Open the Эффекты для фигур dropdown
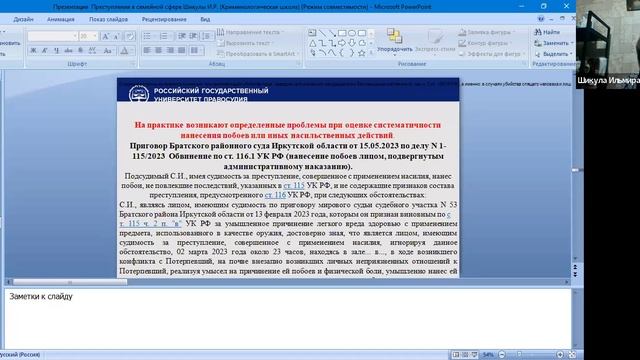 click(491, 53)
